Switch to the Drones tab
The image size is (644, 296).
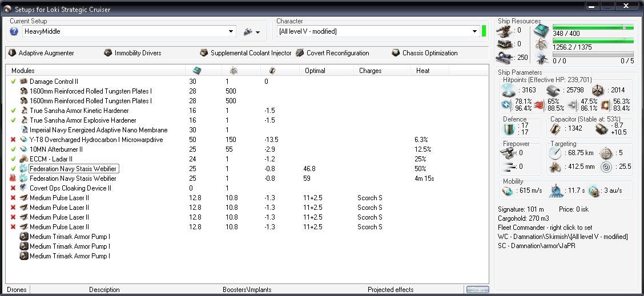17,289
